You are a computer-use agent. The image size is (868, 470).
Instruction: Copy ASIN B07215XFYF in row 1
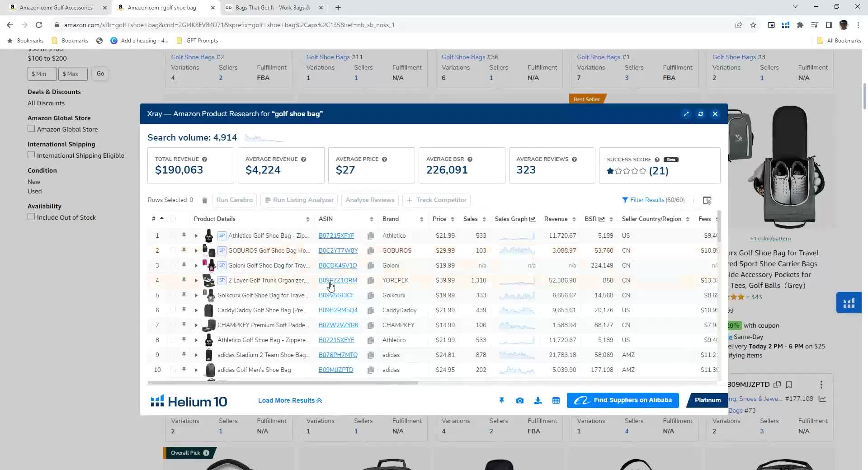tap(371, 235)
